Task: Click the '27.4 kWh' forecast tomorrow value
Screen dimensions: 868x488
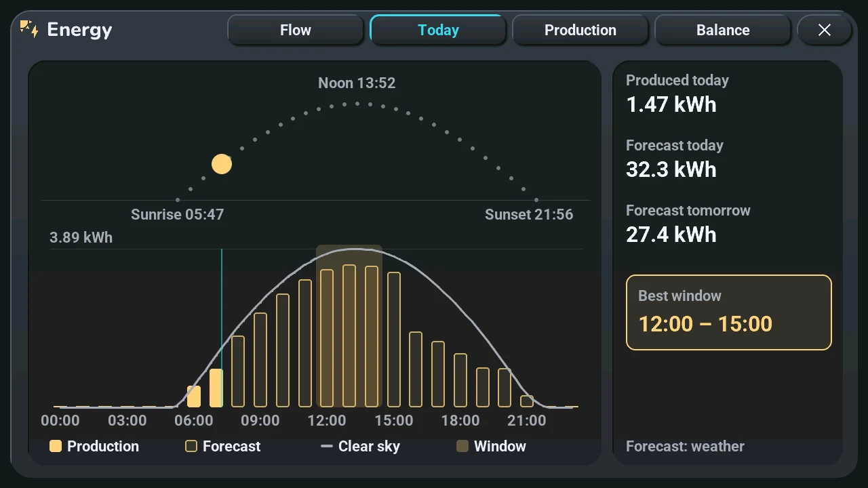Action: [x=671, y=235]
